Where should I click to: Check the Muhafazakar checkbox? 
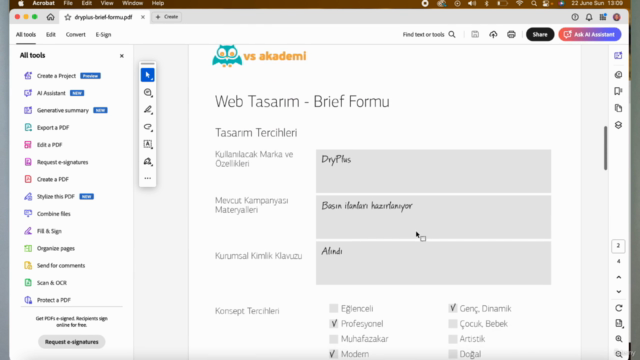(x=333, y=339)
